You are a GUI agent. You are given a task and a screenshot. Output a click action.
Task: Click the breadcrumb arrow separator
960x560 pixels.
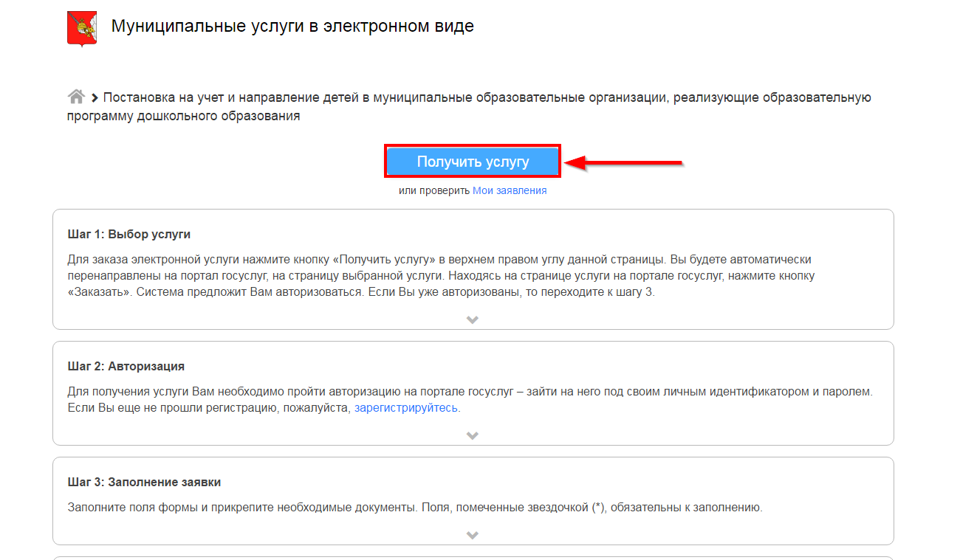click(x=95, y=98)
